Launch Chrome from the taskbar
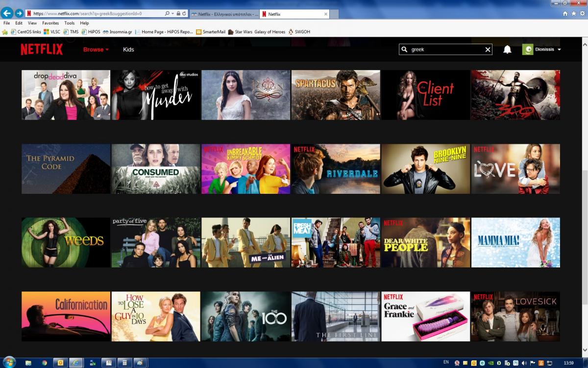 coord(45,363)
